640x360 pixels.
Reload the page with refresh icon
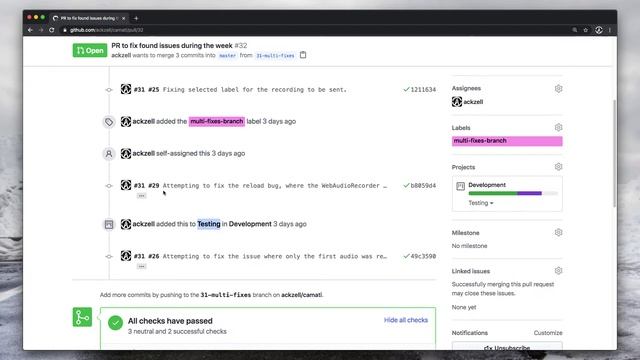[51, 30]
